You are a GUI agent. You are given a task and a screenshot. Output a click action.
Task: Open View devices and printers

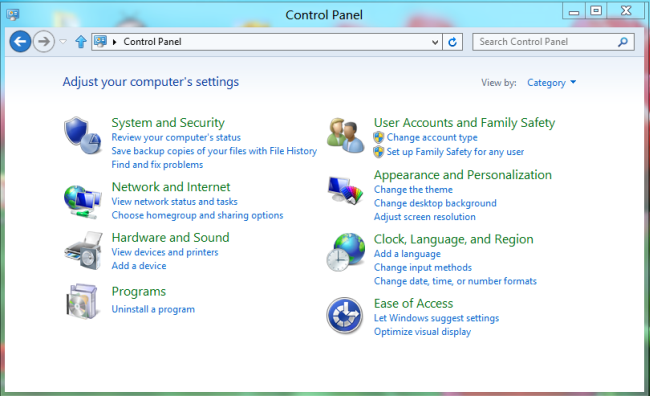165,252
